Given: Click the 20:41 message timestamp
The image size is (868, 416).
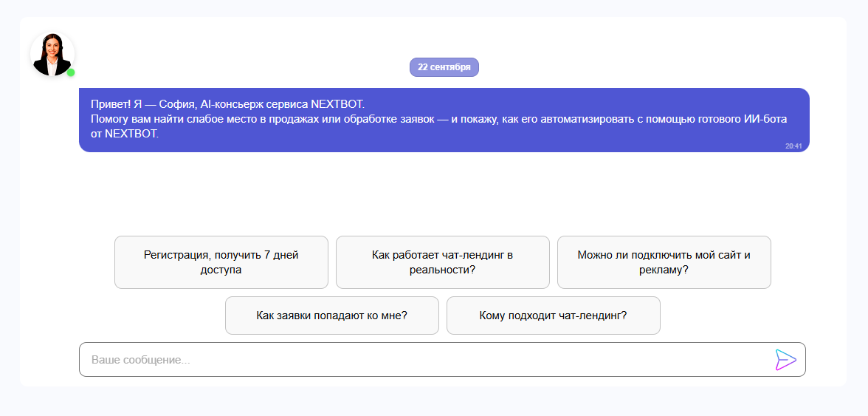Looking at the screenshot, I should tap(793, 146).
